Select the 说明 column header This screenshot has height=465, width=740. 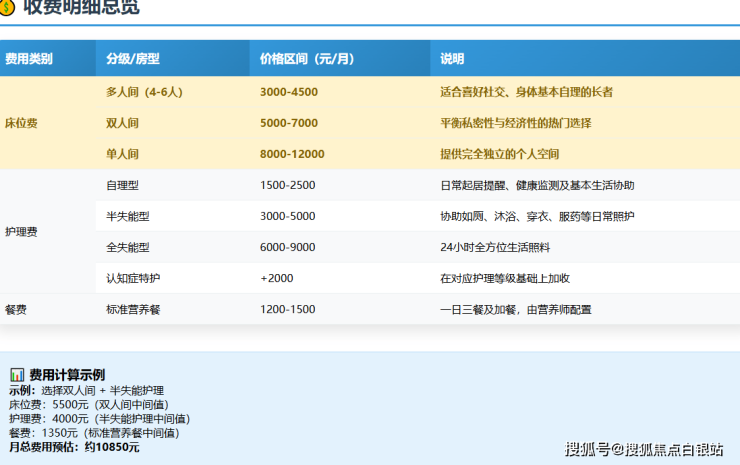[452, 59]
